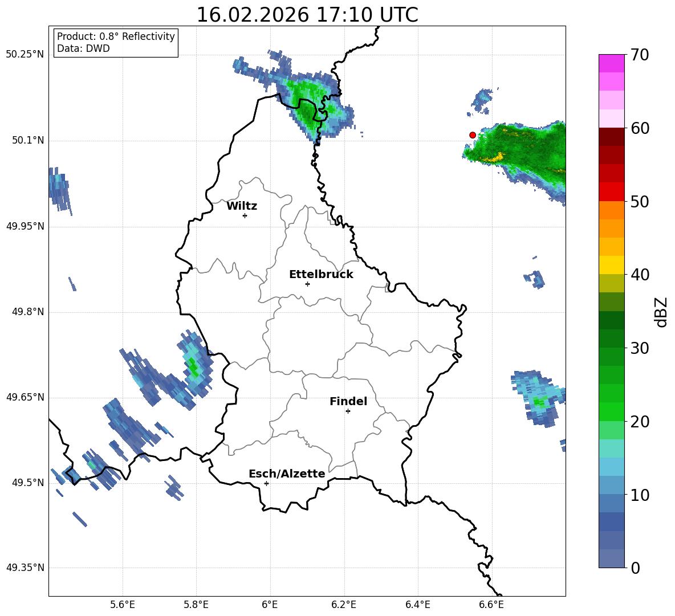675x616 pixels.
Task: Click the magenta 70 dBZ colorbar segment
Action: (x=611, y=63)
